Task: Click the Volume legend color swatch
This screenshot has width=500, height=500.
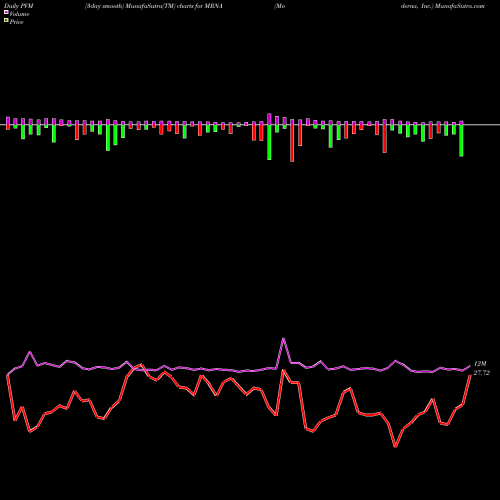Action: click(x=6, y=12)
